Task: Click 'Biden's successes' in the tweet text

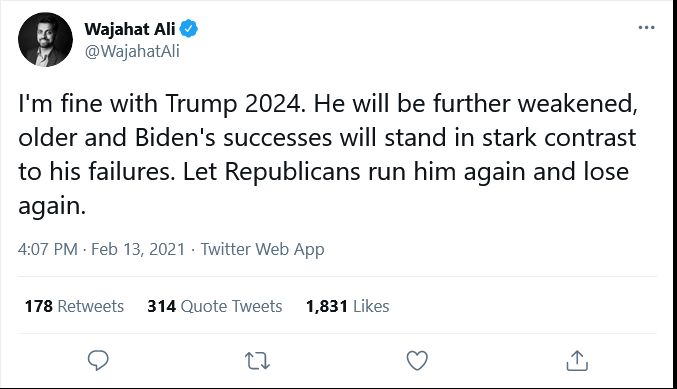Action: tap(234, 138)
